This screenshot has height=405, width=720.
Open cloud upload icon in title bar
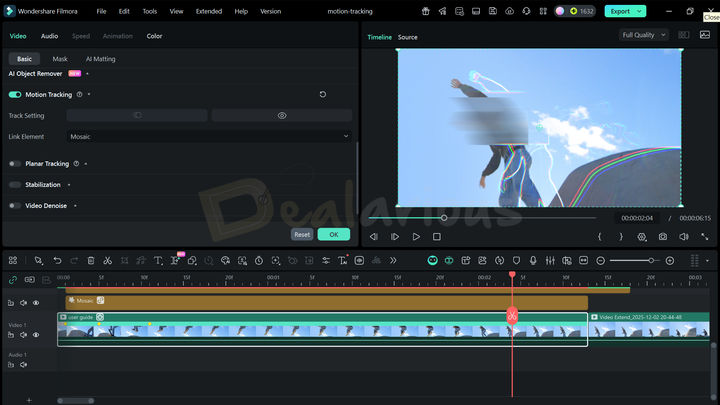(510, 11)
